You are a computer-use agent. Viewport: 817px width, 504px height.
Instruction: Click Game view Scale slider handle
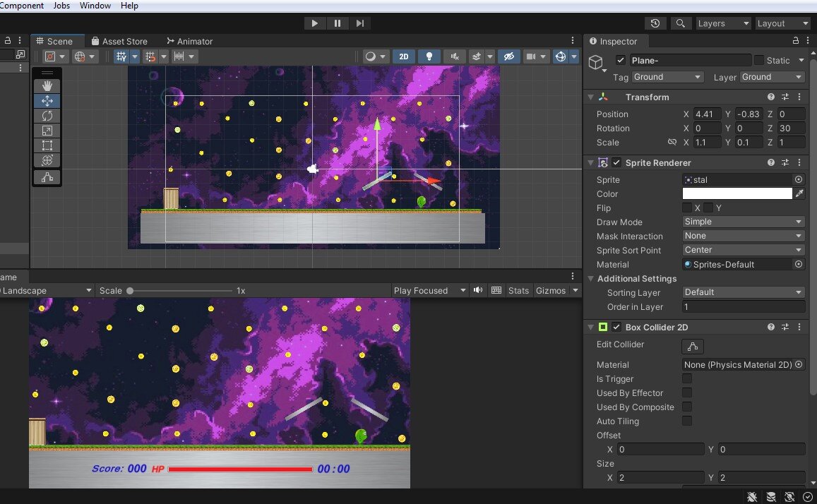click(130, 291)
